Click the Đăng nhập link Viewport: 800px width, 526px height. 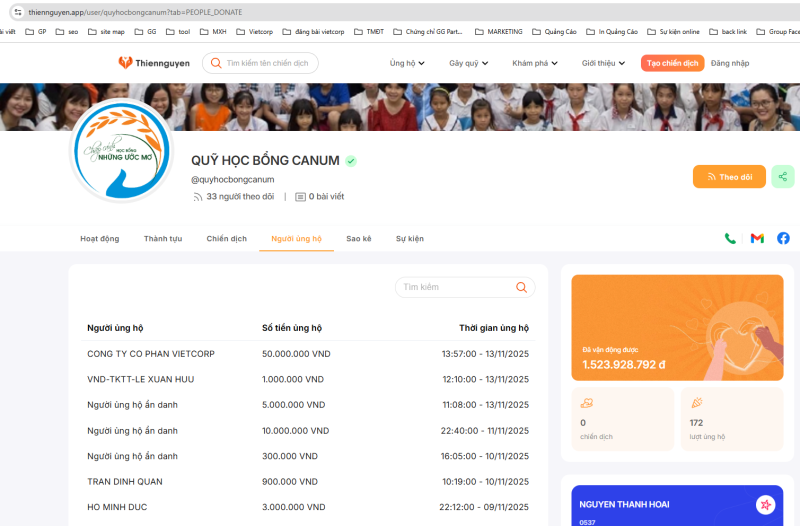[x=730, y=63]
